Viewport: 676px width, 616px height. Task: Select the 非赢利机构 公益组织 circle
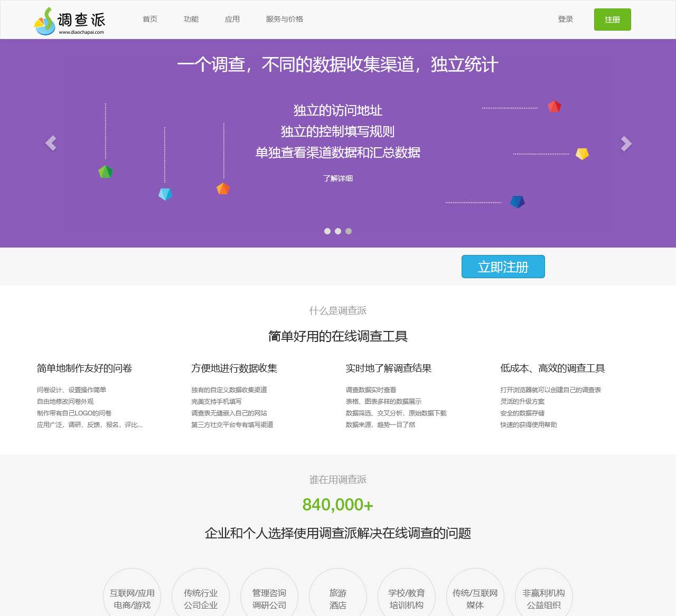point(544,597)
